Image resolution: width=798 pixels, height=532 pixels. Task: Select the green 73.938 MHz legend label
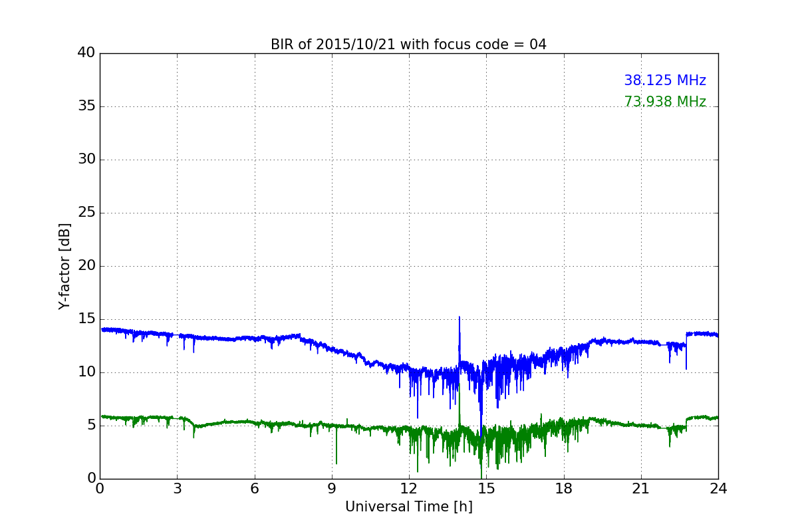click(x=665, y=102)
